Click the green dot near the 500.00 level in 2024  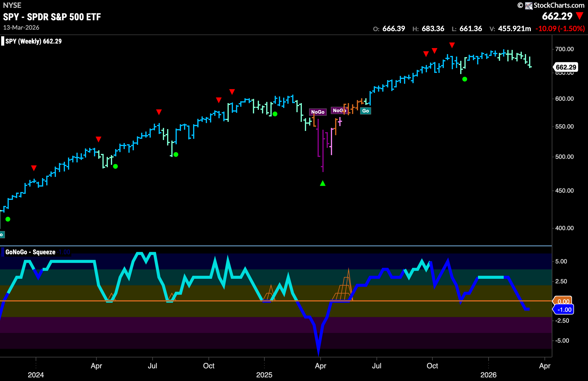176,155
